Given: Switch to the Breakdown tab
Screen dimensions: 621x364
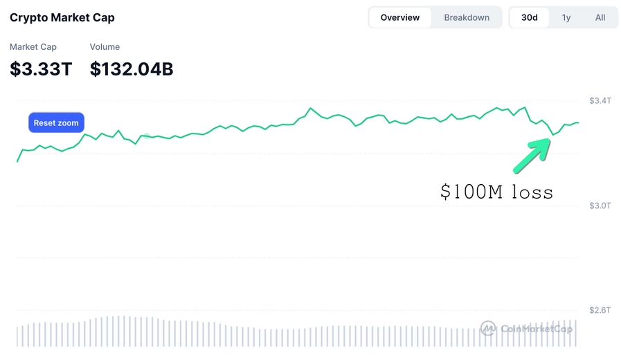Looking at the screenshot, I should click(467, 17).
